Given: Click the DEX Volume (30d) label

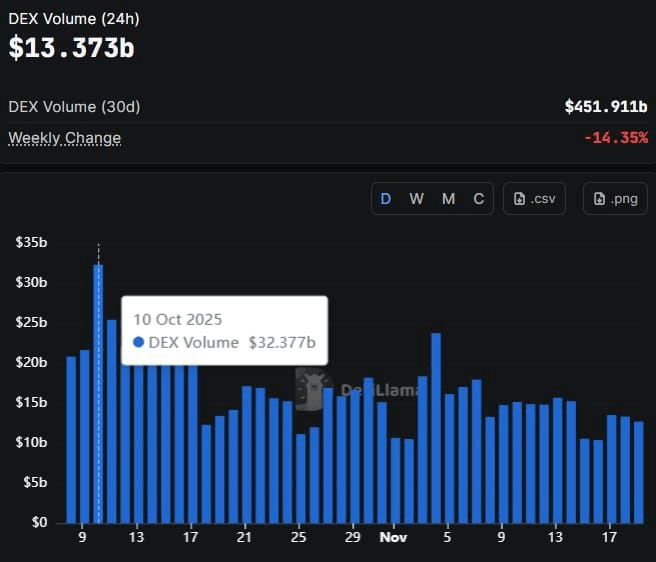Looking at the screenshot, I should pyautogui.click(x=74, y=106).
